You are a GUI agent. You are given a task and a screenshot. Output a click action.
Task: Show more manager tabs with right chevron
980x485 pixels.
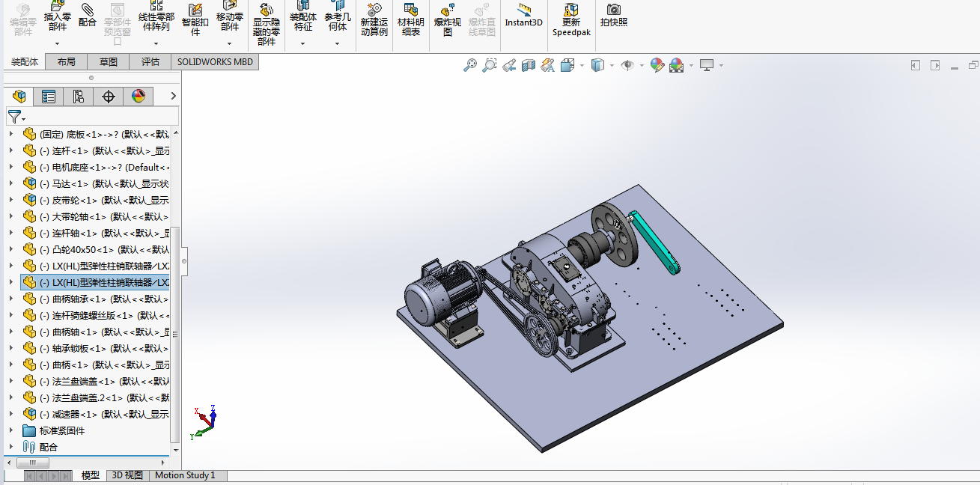click(x=173, y=96)
